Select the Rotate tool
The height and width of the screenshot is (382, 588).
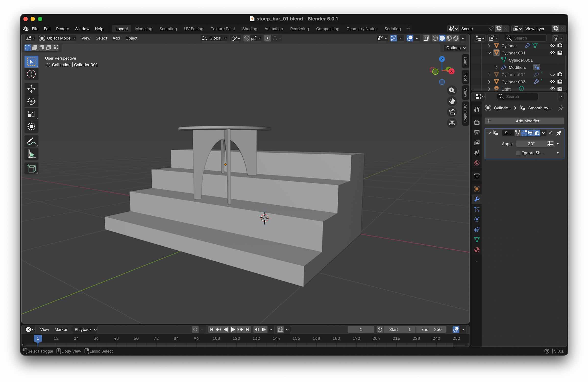tap(31, 101)
